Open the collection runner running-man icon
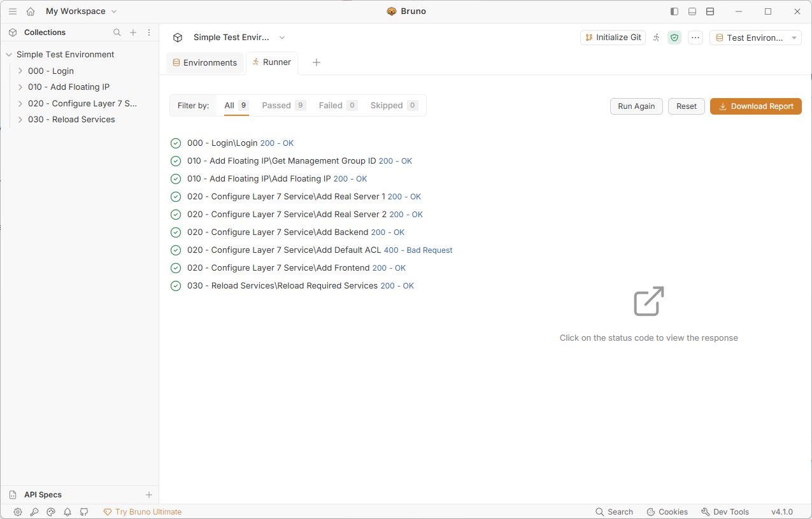Viewport: 812px width, 519px height. (657, 38)
